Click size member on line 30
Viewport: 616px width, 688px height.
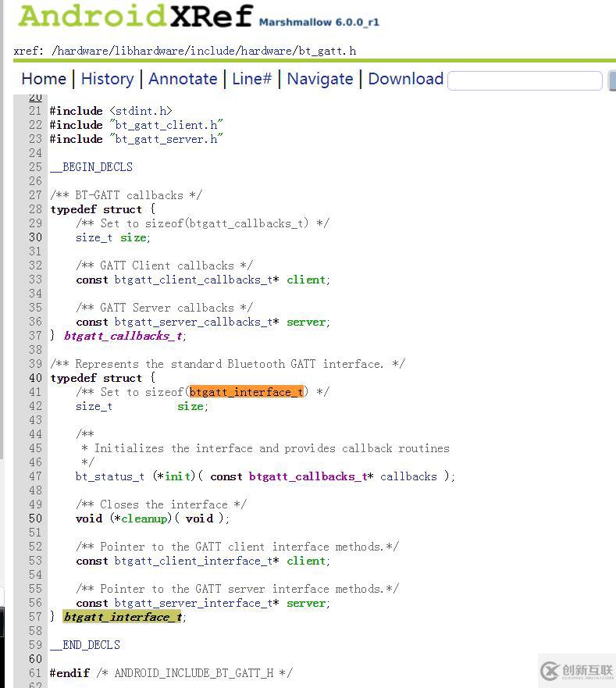134,238
